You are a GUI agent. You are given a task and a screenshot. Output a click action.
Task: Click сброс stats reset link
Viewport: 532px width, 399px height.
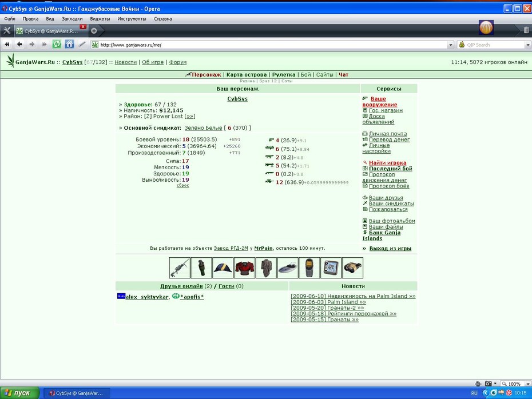[183, 185]
